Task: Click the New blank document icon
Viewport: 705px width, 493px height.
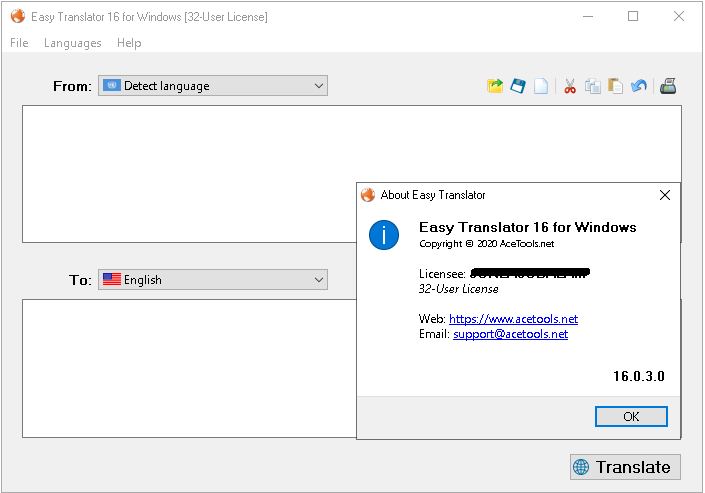Action: coord(541,86)
